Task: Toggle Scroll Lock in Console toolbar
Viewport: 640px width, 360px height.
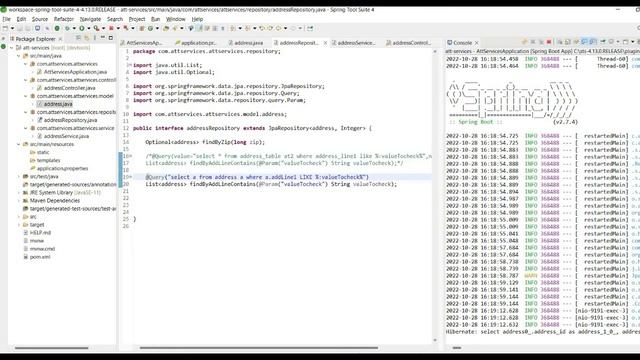Action: [567, 42]
